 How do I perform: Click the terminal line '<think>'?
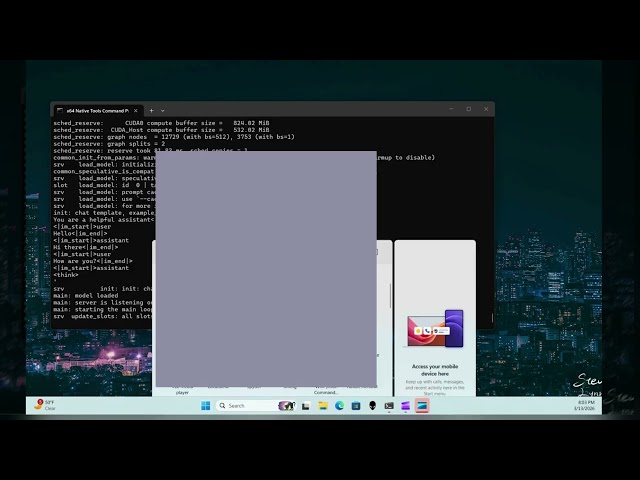[66, 275]
